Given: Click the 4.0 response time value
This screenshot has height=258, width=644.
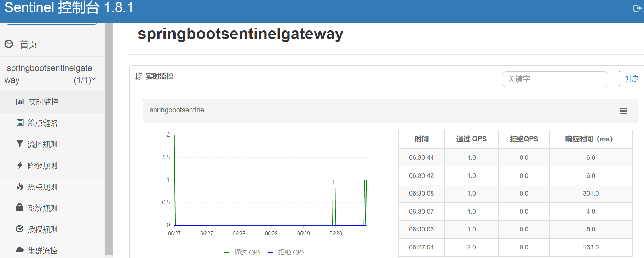Looking at the screenshot, I should point(591,212).
